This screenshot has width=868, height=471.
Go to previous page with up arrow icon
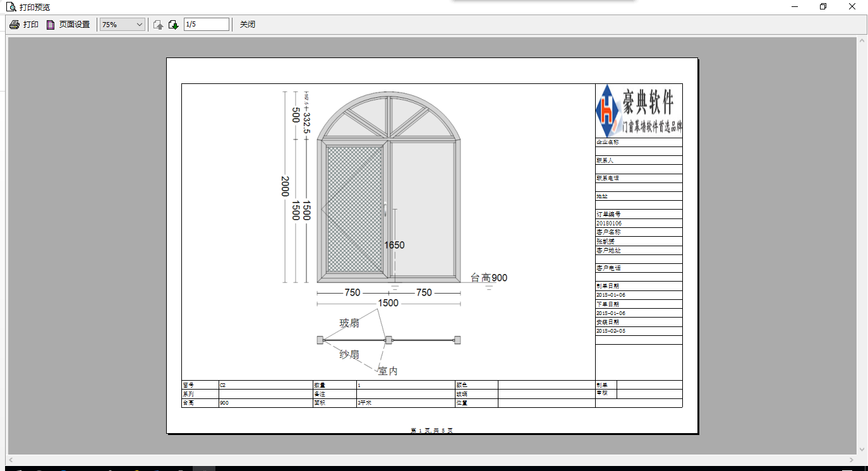coord(158,25)
